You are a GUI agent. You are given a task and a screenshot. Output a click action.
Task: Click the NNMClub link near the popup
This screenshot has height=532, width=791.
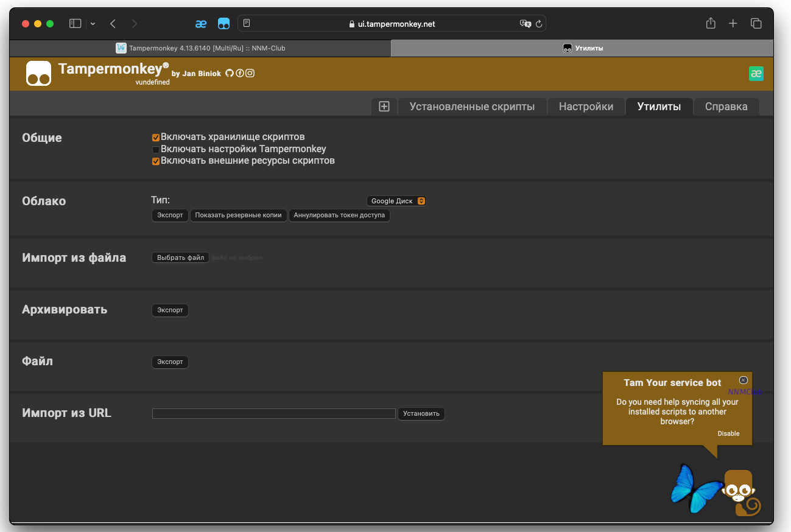745,392
